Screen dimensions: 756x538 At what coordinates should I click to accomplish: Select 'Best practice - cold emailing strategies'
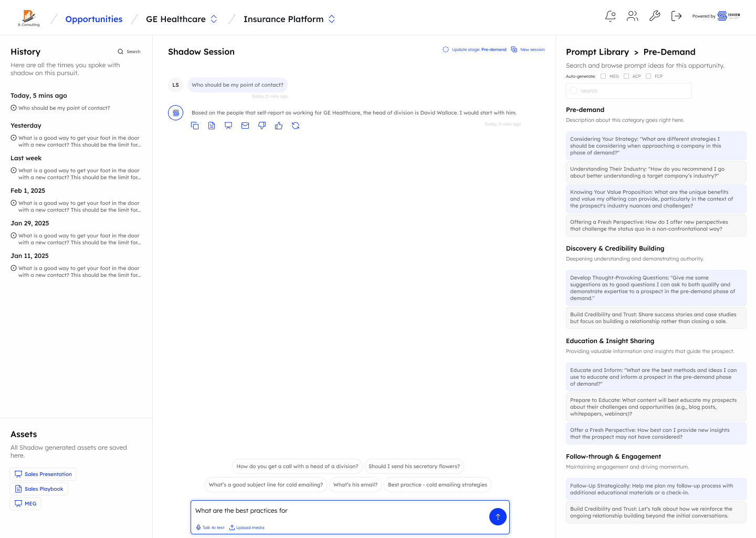pyautogui.click(x=437, y=484)
